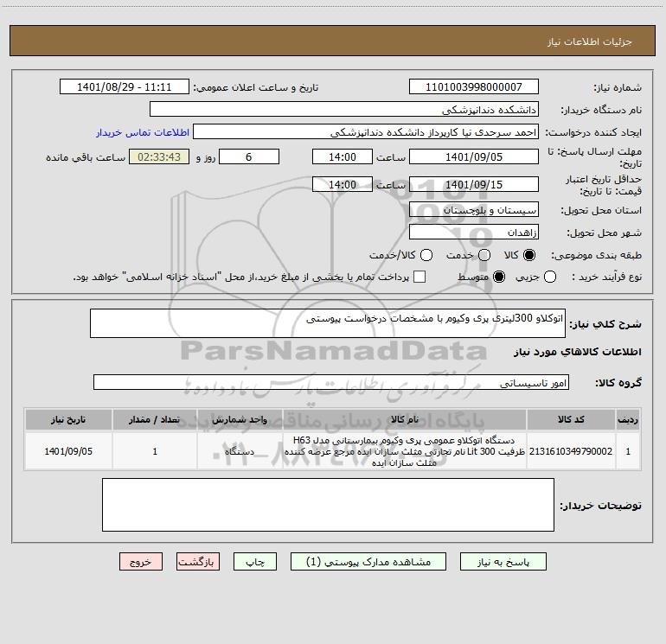Click the پاسخ به نیاز button
This screenshot has height=644, width=666.
503,562
